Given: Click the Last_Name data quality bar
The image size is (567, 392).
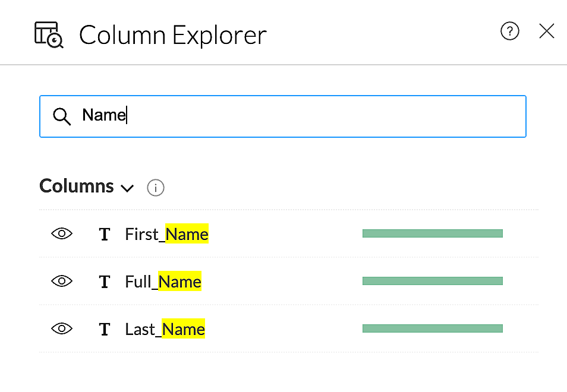Looking at the screenshot, I should click(432, 328).
